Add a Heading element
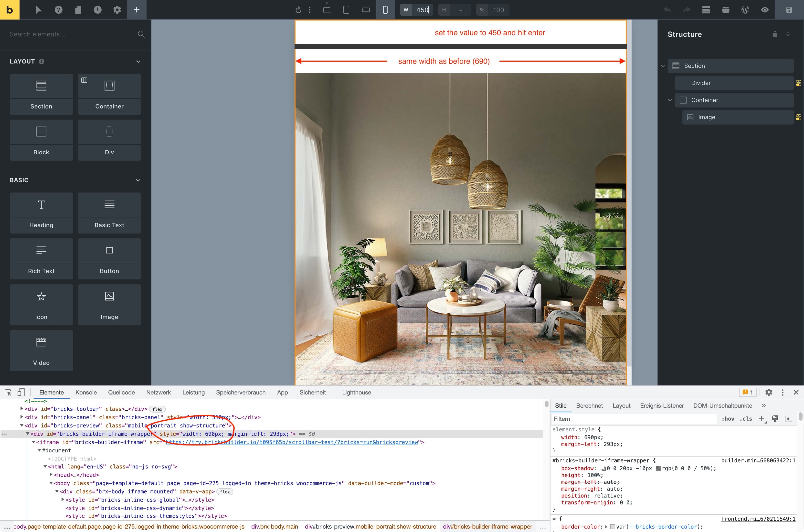The image size is (804, 532). click(x=41, y=213)
